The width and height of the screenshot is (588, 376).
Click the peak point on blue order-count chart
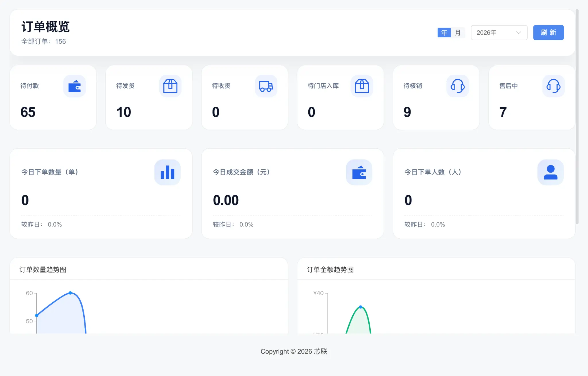click(70, 293)
